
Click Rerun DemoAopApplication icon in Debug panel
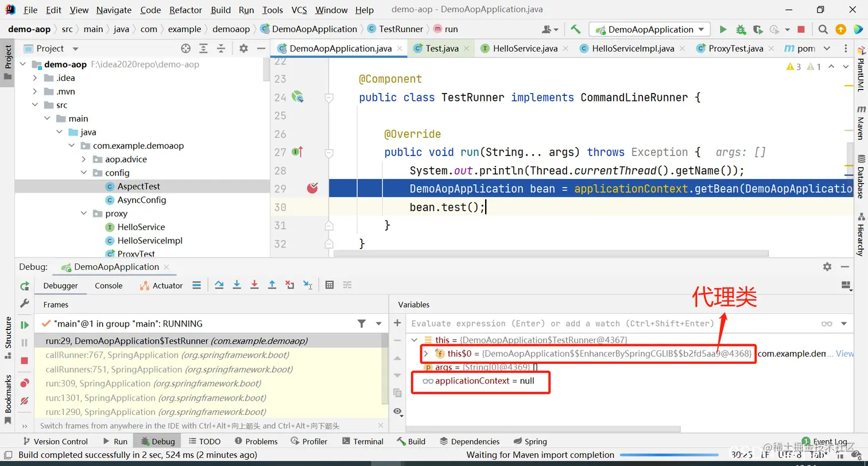24,286
